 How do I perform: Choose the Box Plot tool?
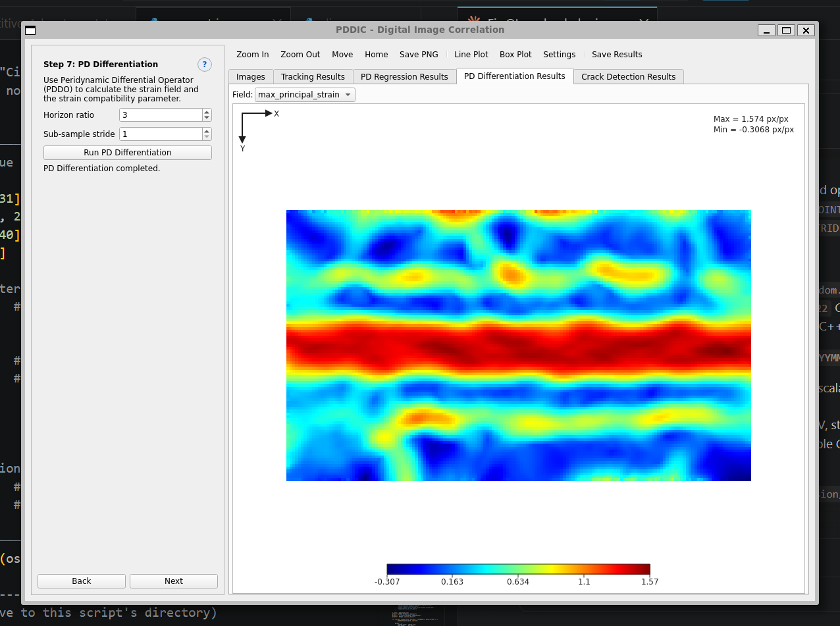[515, 55]
